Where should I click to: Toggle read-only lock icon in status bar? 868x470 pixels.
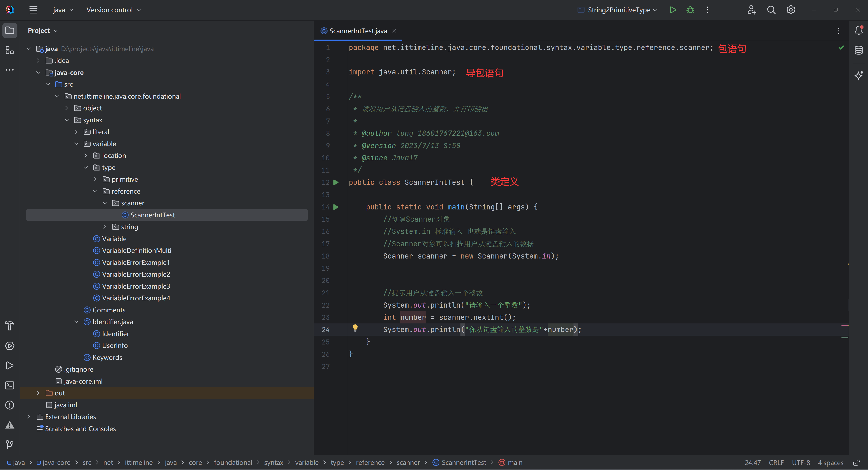tap(856, 463)
